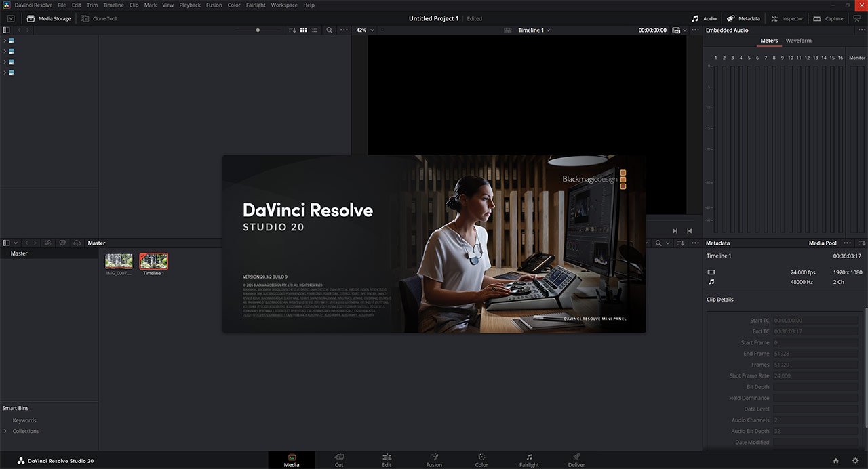Open search in media storage browser

pos(330,30)
